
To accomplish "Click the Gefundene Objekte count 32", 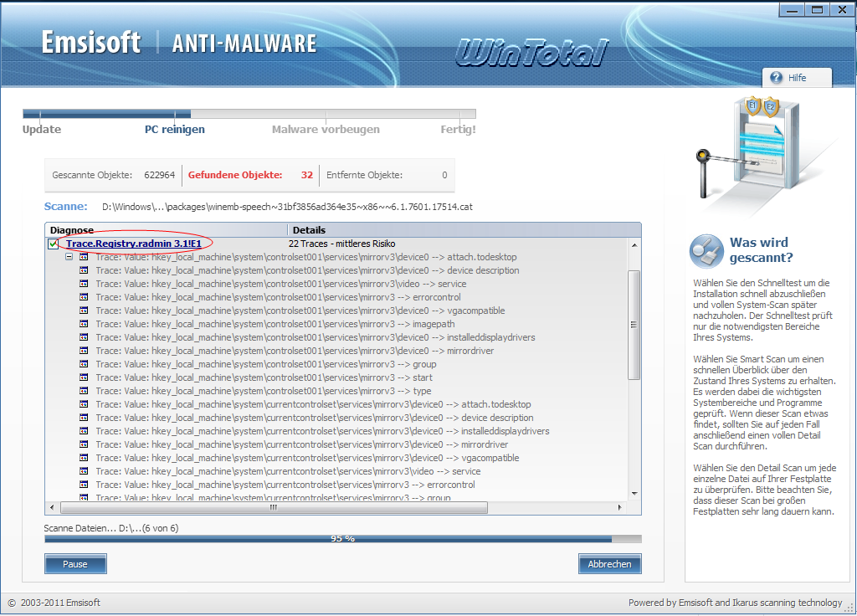I will 307,175.
